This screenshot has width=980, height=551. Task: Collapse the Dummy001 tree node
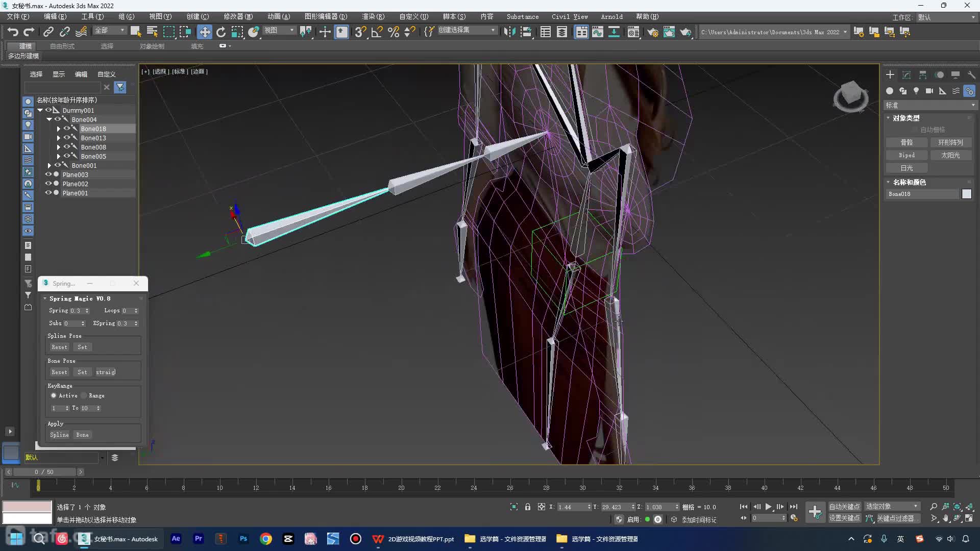coord(40,110)
